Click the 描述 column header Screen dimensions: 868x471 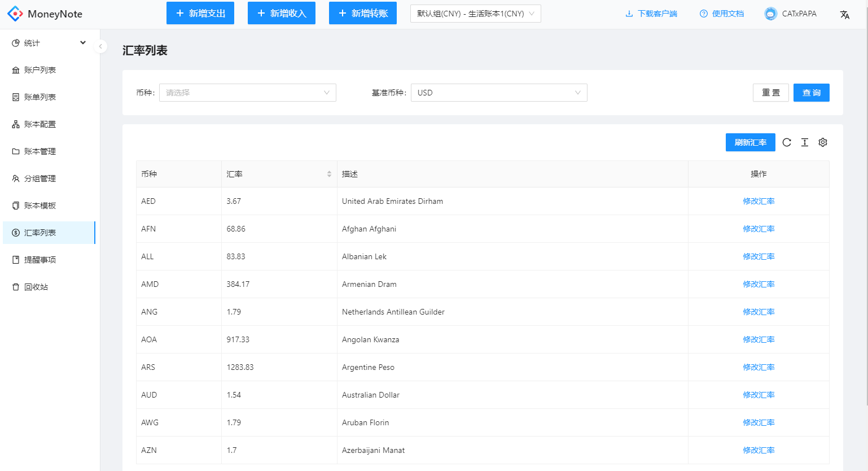[x=512, y=174]
